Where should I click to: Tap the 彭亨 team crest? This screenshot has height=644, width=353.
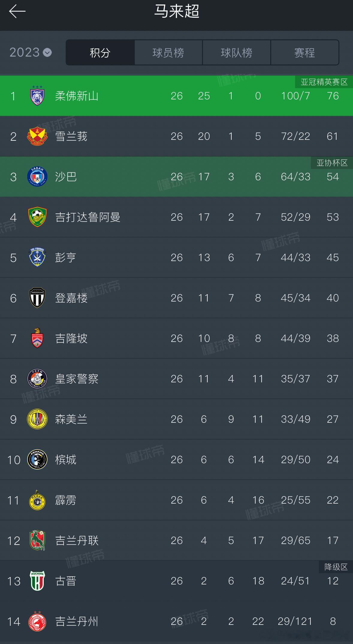[37, 257]
